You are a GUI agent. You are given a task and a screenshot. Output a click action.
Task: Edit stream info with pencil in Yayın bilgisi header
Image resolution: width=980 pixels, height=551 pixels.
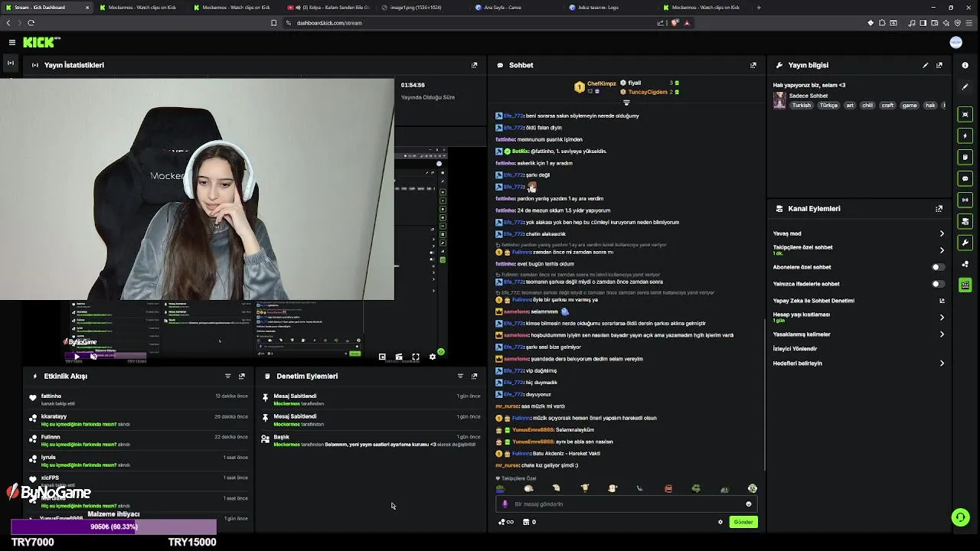[x=926, y=65]
